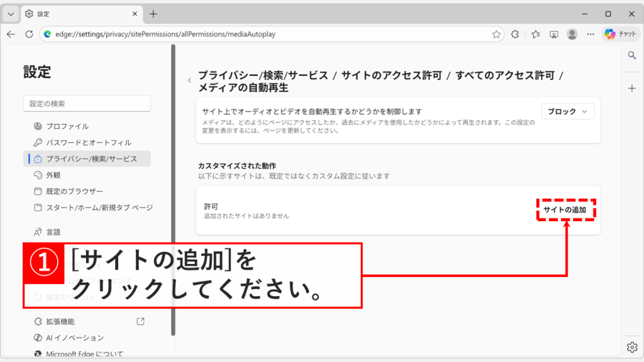The height and width of the screenshot is (362, 644).
Task: Switch to the 外観 settings section
Action: tap(59, 174)
